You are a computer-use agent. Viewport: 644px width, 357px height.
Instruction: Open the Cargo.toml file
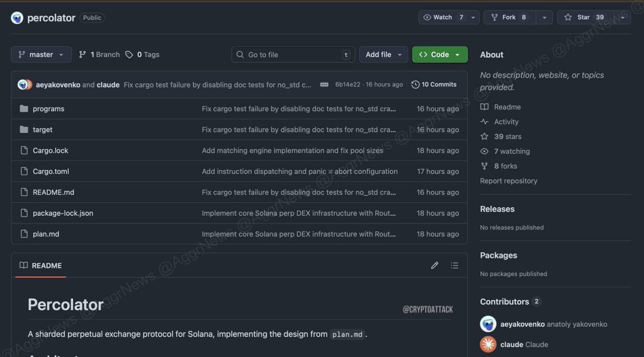51,171
